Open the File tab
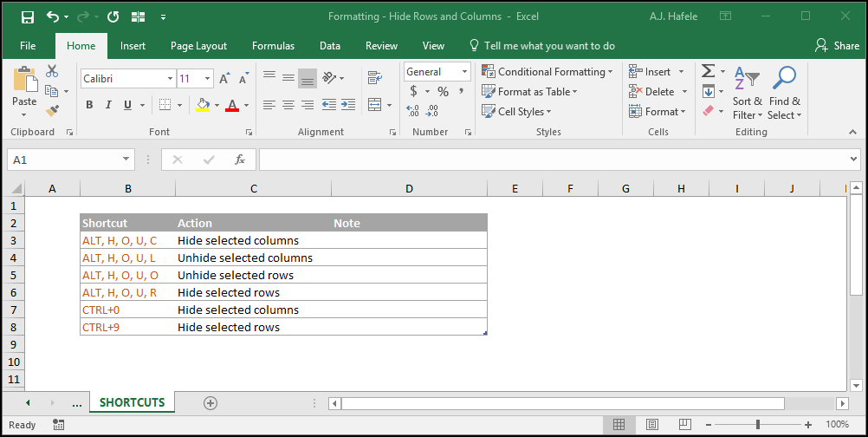The image size is (868, 437). [x=28, y=46]
